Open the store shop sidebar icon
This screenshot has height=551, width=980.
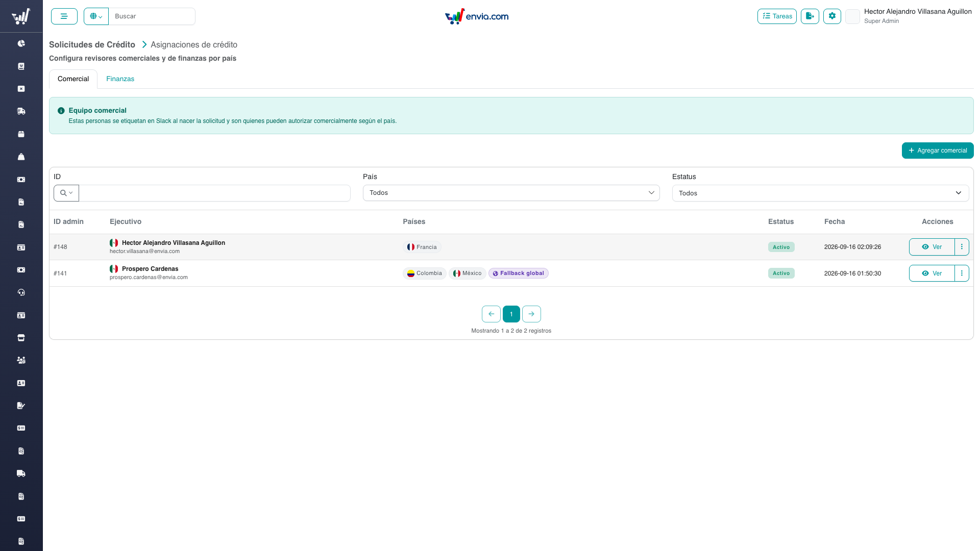[21, 338]
